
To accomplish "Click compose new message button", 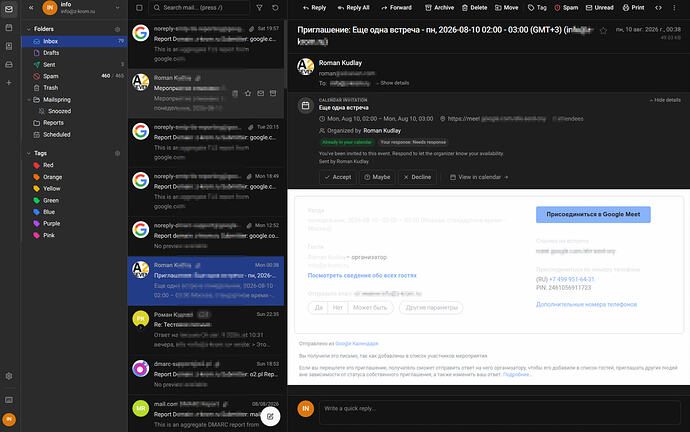I will [x=270, y=416].
